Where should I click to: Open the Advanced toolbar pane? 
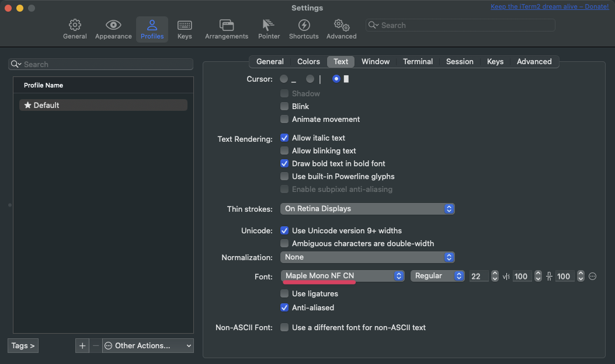point(341,29)
